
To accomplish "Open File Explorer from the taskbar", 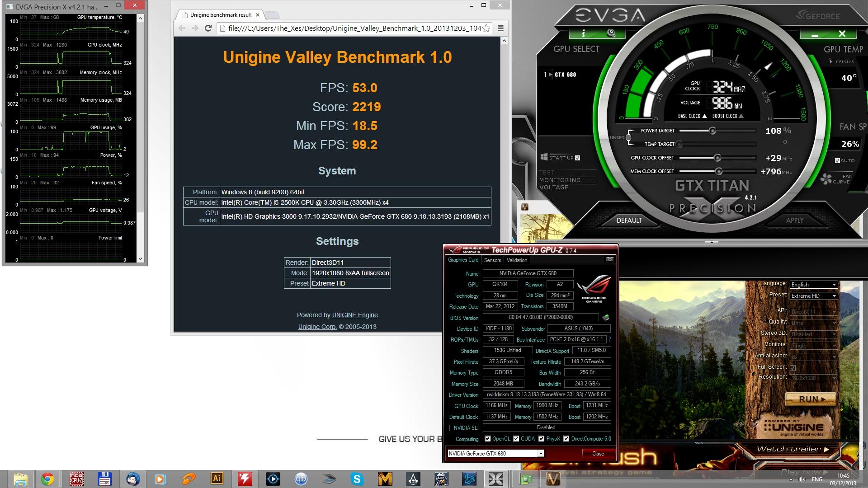I will click(20, 479).
